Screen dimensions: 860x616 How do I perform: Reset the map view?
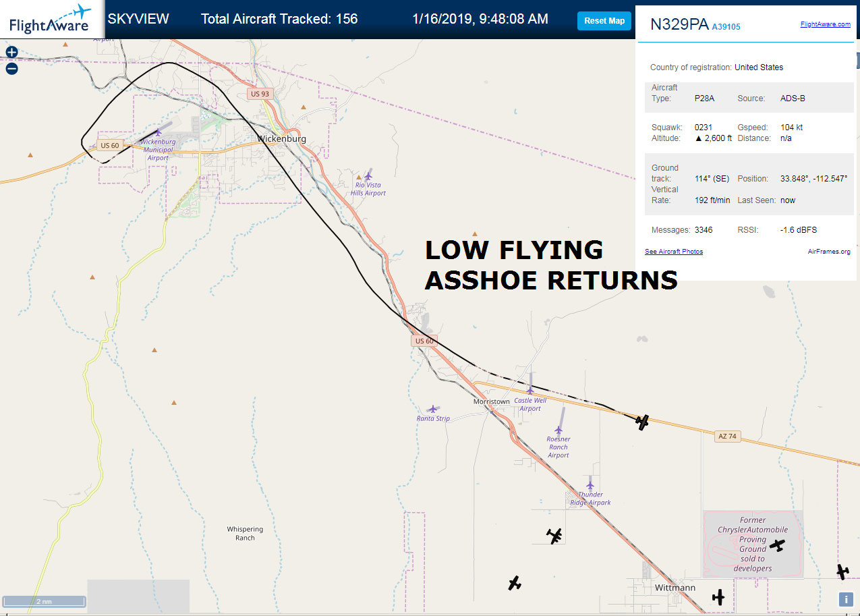(604, 21)
